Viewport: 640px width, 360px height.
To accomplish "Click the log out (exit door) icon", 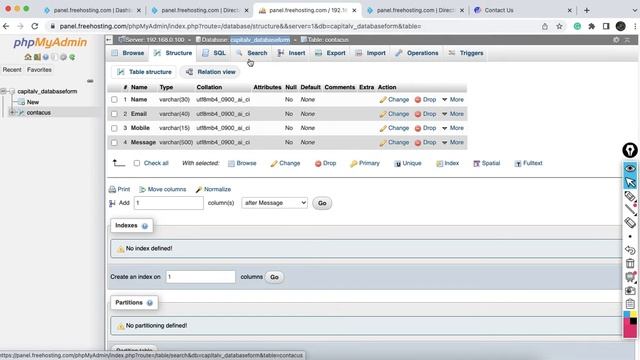I will coord(37,57).
